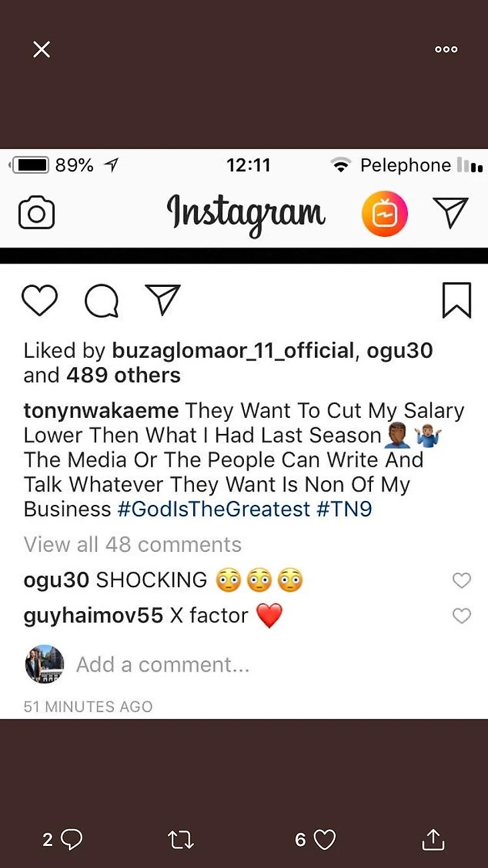Like the post with heart icon

tap(39, 300)
